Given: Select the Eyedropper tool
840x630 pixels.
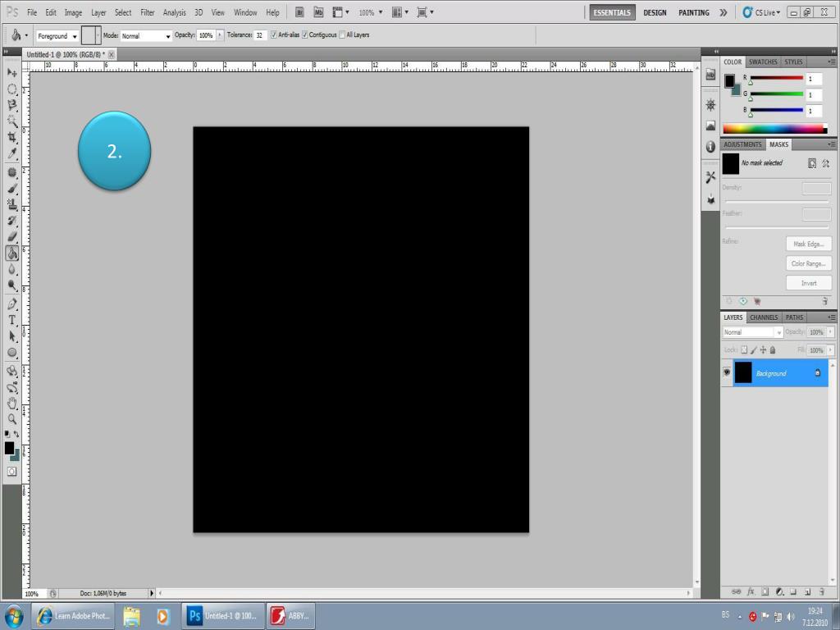Looking at the screenshot, I should (11, 153).
